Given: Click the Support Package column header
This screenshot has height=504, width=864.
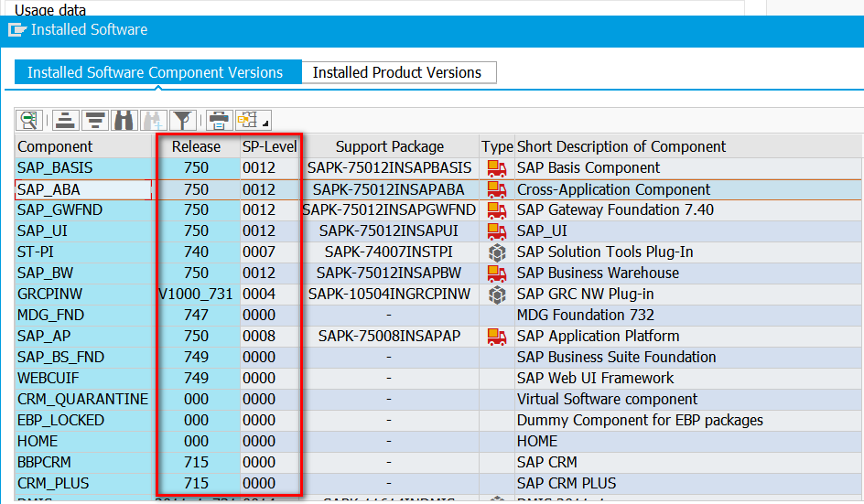Looking at the screenshot, I should [390, 146].
